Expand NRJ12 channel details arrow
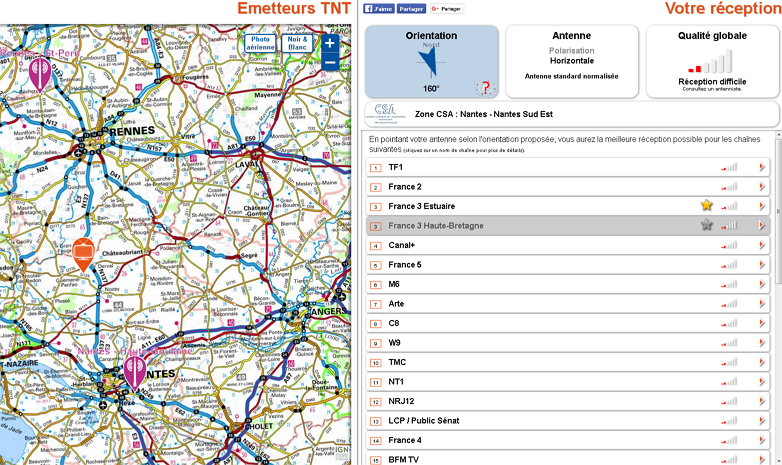 [x=762, y=401]
